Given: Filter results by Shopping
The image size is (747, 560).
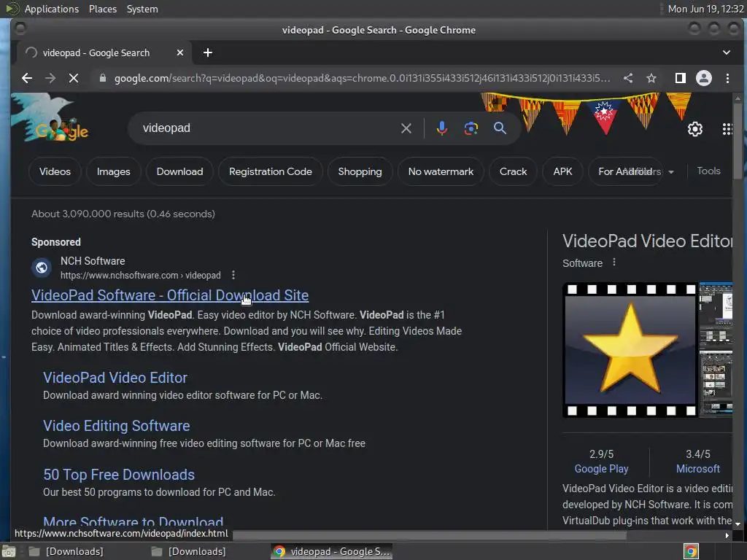Looking at the screenshot, I should pos(360,171).
